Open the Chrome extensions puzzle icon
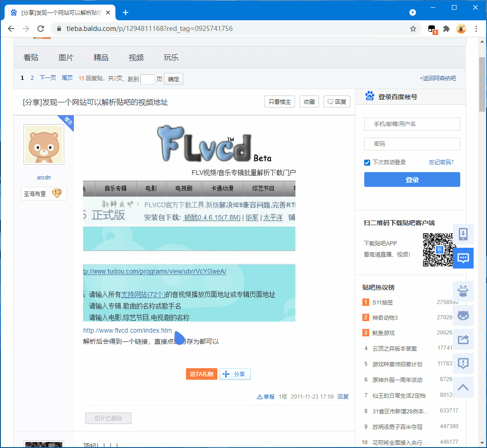The height and width of the screenshot is (448, 487). [446, 28]
